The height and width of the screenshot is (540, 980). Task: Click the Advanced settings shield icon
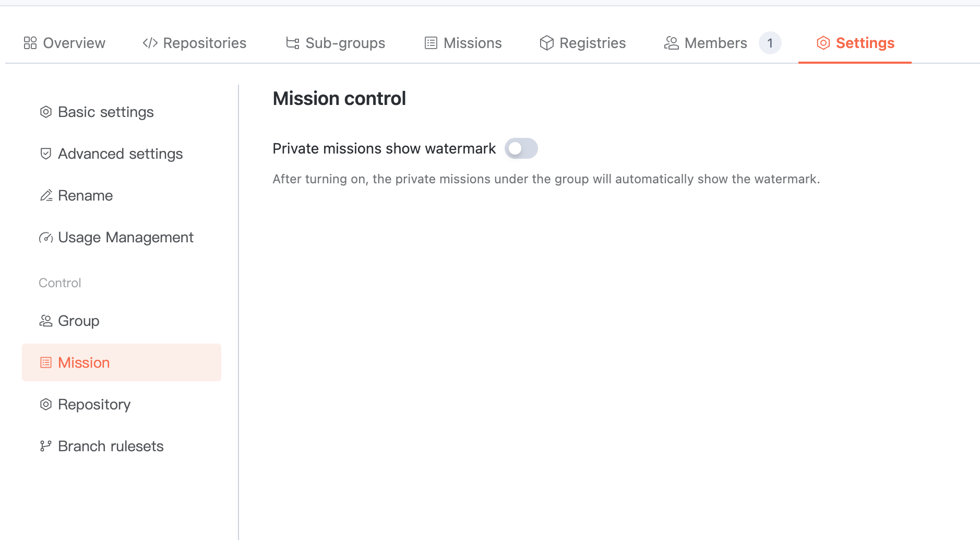[46, 154]
